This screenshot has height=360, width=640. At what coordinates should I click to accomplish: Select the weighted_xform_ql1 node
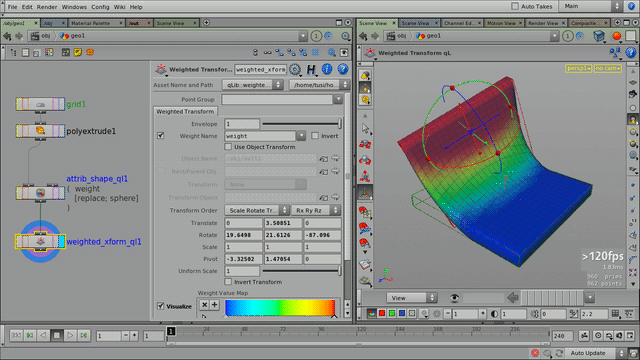click(40, 241)
